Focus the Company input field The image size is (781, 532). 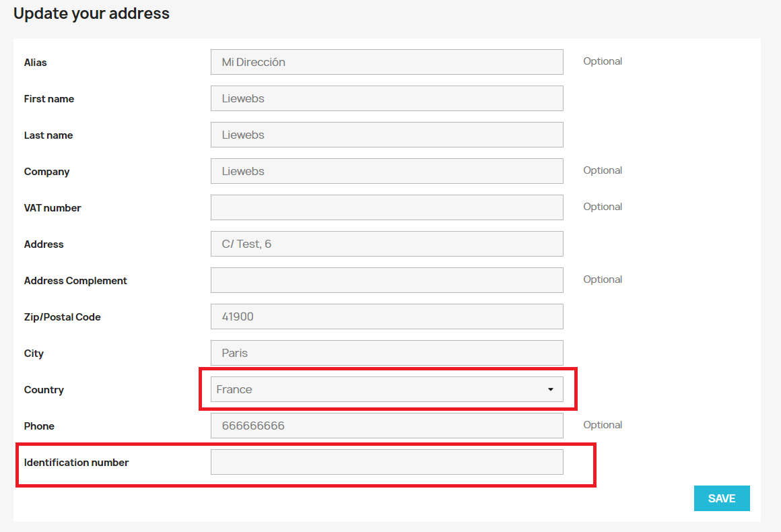[387, 171]
